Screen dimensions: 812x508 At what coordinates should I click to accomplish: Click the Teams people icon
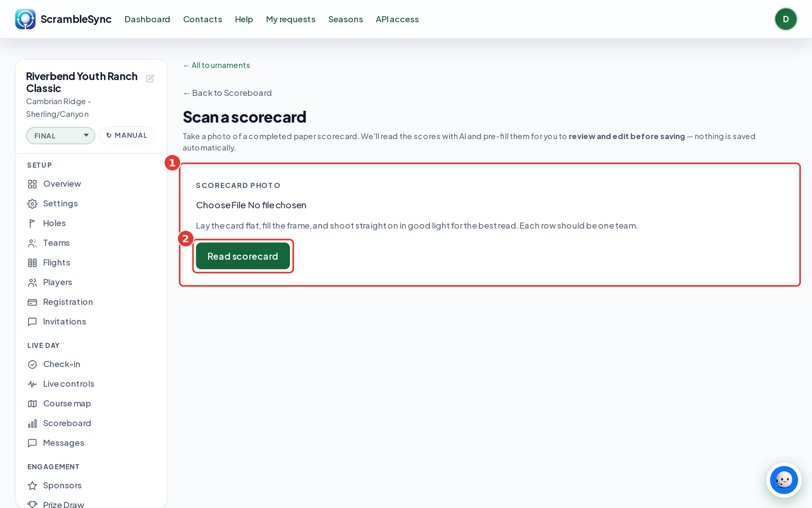(32, 243)
